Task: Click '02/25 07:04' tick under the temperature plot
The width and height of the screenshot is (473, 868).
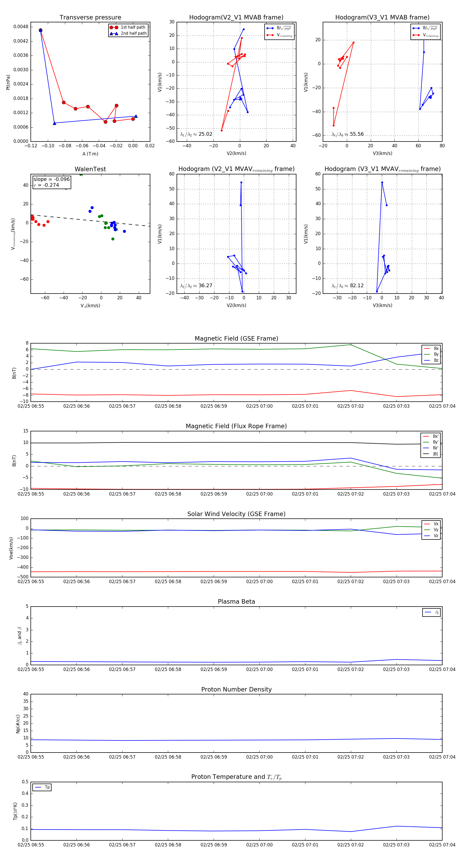Action: coord(442,845)
